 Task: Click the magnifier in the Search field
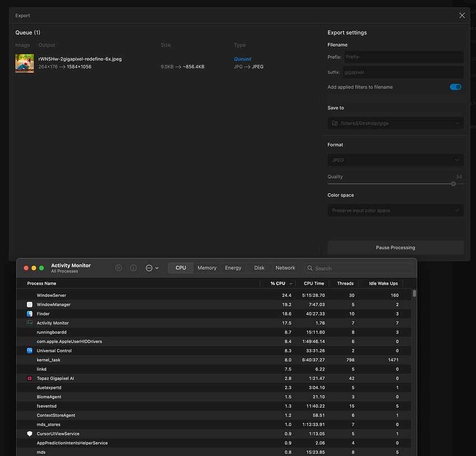coord(309,268)
